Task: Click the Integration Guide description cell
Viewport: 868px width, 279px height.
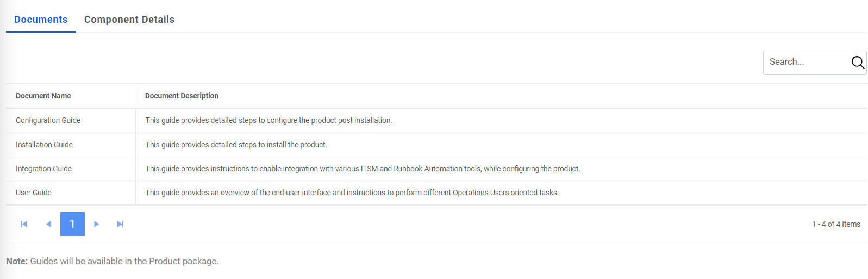Action: 363,169
